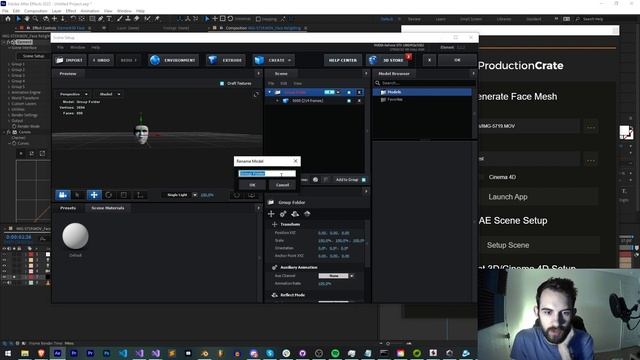The image size is (640, 360).
Task: Open the Create dropdown menu
Action: pos(273,60)
